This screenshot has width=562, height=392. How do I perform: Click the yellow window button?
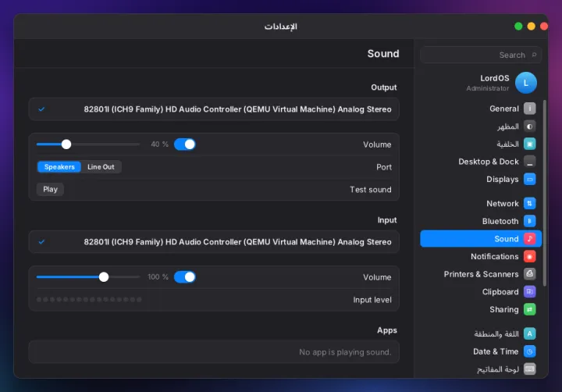pyautogui.click(x=531, y=27)
